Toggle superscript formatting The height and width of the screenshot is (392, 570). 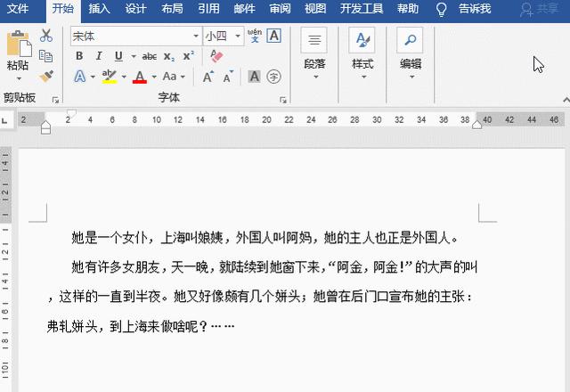click(188, 56)
